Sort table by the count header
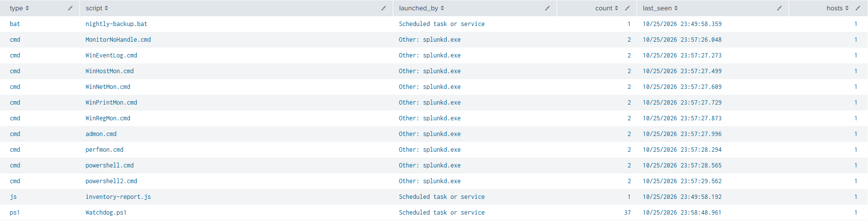 pos(607,8)
